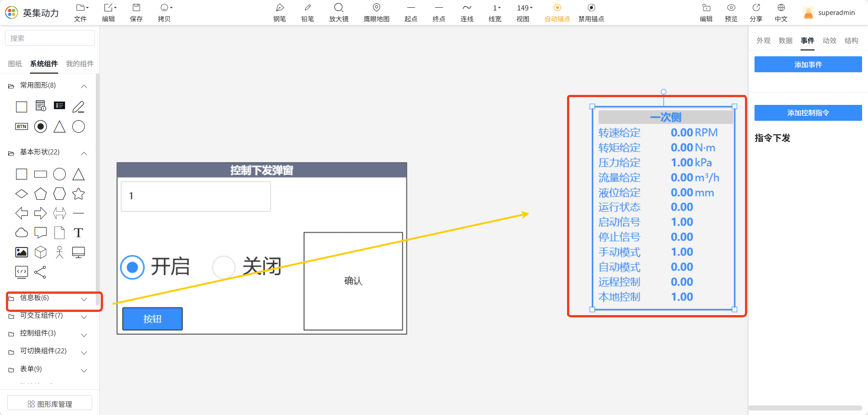
Task: Select the 铅笔 pencil tool
Action: tap(307, 12)
